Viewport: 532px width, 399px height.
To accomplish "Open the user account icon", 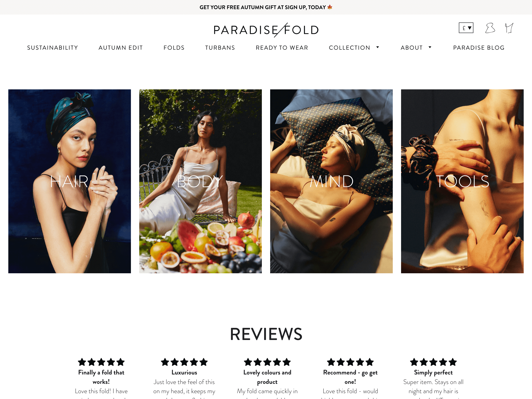I will [x=490, y=28].
